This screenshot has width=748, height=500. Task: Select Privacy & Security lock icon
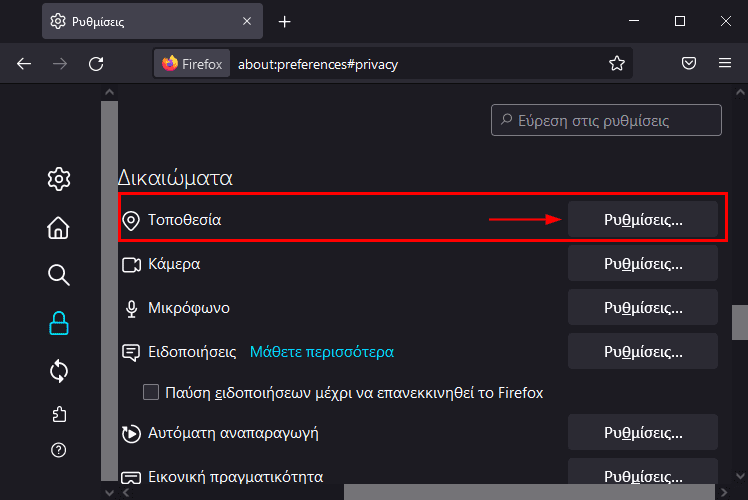59,323
